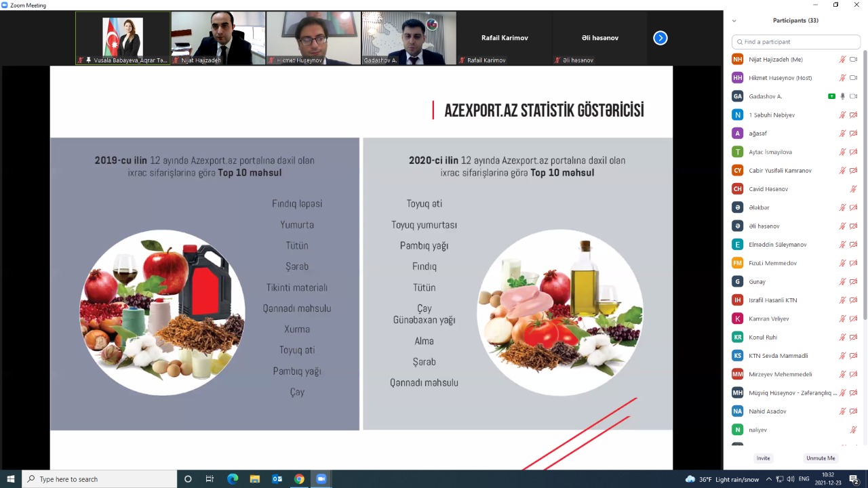The height and width of the screenshot is (488, 868).
Task: Click green screen-share icon beside Gadashov A.
Action: pos(832,96)
